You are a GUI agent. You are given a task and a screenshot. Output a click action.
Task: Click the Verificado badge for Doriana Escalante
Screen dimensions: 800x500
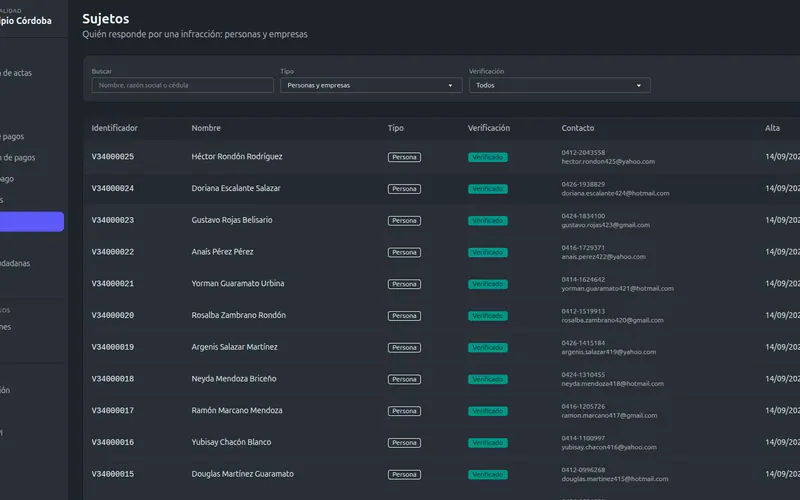click(x=488, y=189)
